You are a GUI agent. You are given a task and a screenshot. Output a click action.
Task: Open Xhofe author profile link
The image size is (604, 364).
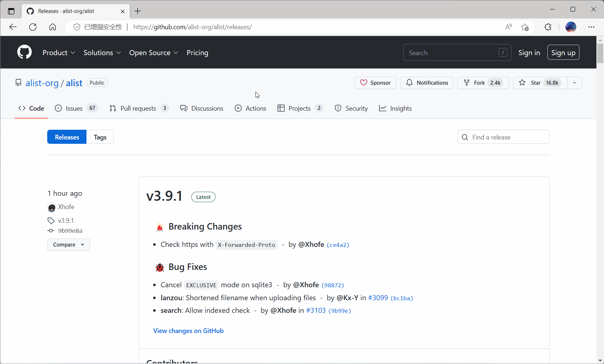[x=66, y=207]
